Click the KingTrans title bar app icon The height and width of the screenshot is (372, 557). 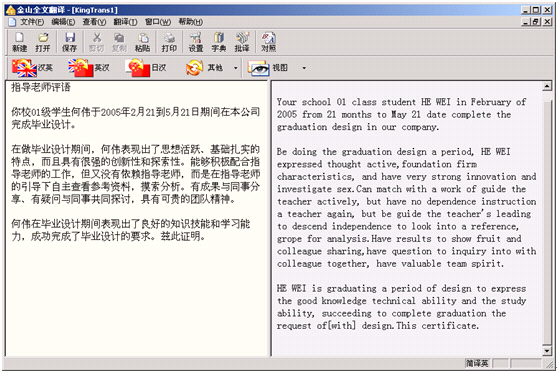tap(11, 10)
